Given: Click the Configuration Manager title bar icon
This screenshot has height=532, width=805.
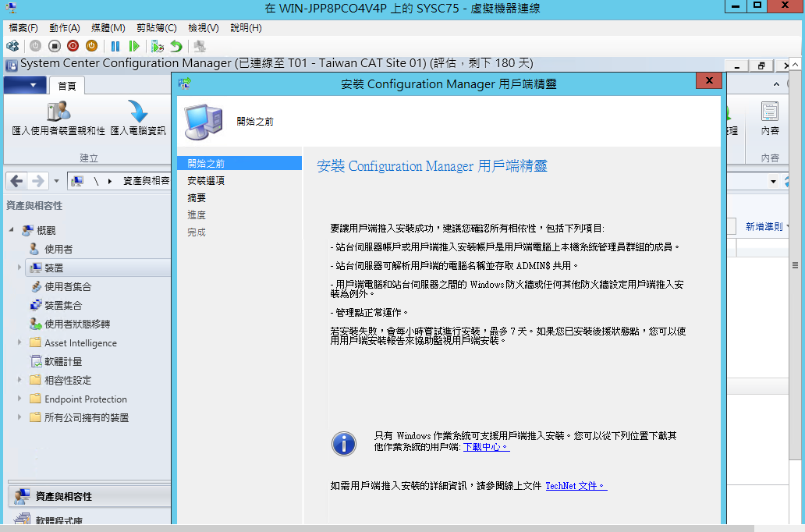Looking at the screenshot, I should pyautogui.click(x=11, y=66).
